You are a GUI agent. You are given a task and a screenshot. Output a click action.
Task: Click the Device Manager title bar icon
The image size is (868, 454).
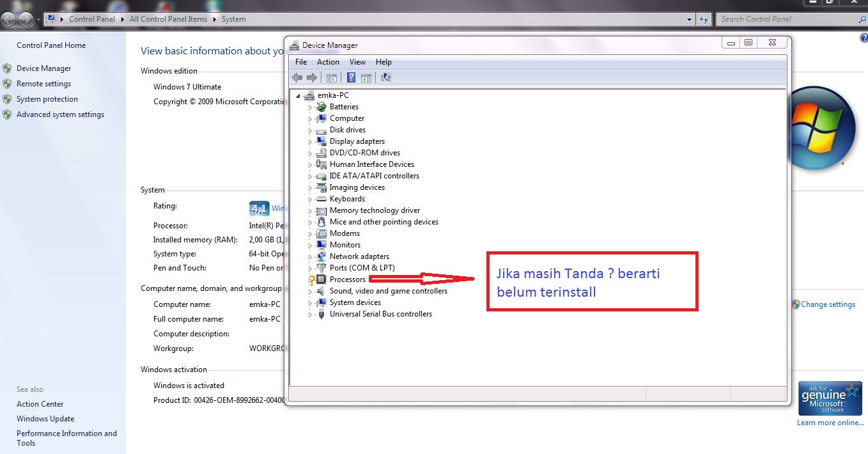[x=294, y=45]
